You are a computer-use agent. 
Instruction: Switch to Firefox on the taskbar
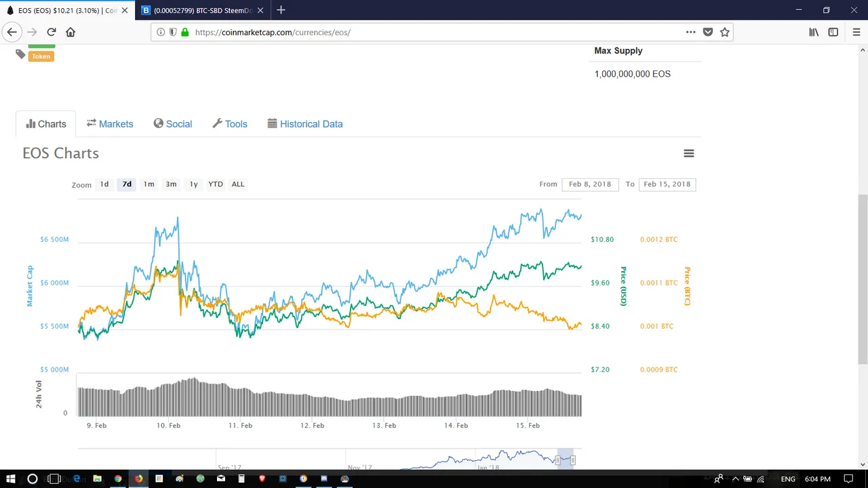pyautogui.click(x=138, y=479)
